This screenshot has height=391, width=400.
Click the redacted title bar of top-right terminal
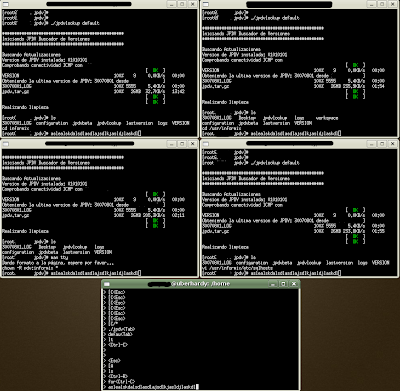point(289,4)
